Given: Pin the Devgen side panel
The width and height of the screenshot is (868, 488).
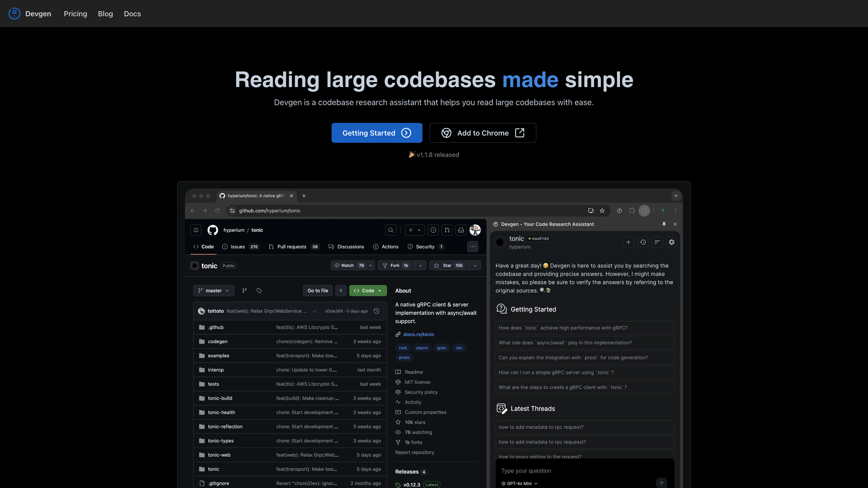Looking at the screenshot, I should [664, 224].
